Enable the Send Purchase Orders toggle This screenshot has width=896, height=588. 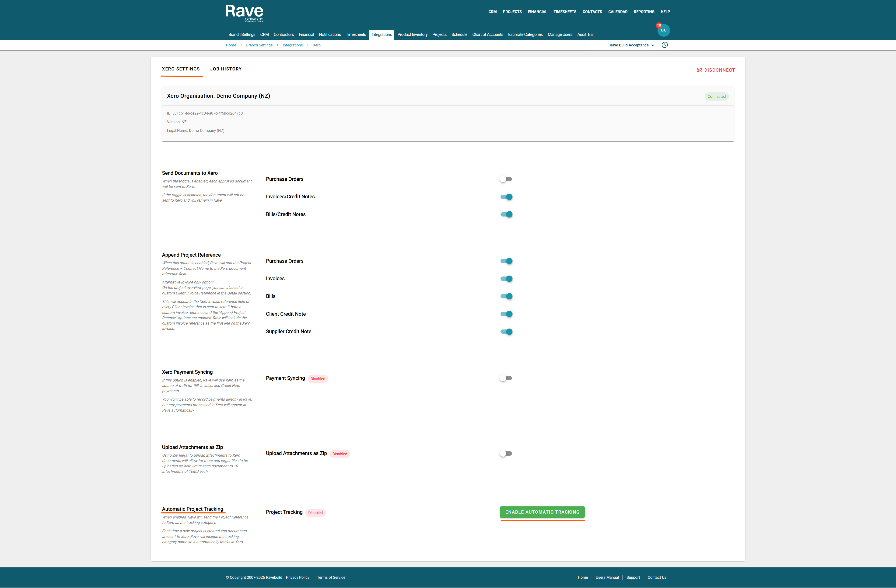point(506,179)
